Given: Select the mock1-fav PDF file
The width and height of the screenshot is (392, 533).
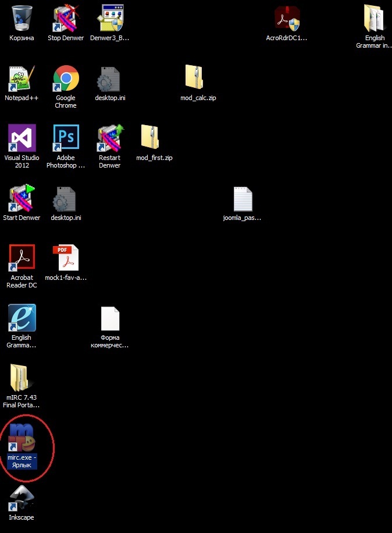Looking at the screenshot, I should 66,258.
